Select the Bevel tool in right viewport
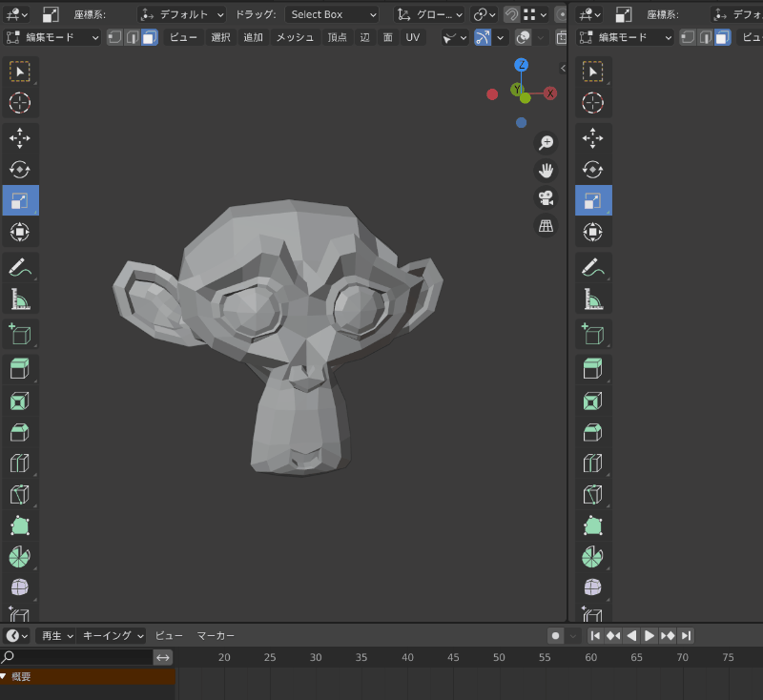The image size is (763, 700). [593, 432]
